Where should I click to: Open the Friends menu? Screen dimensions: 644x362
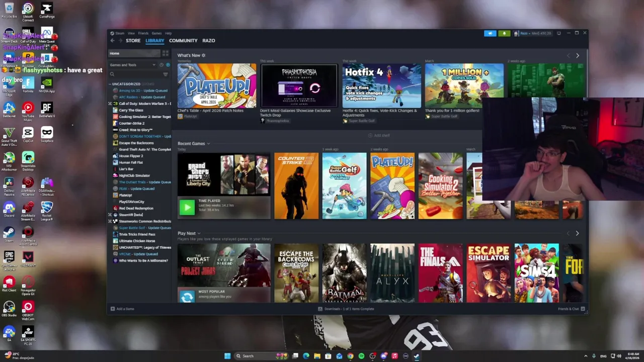pyautogui.click(x=143, y=33)
